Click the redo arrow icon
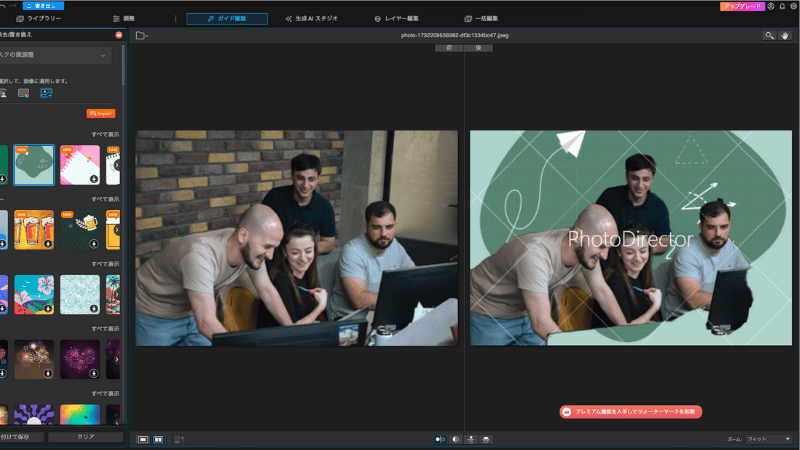The height and width of the screenshot is (450, 800). click(13, 6)
